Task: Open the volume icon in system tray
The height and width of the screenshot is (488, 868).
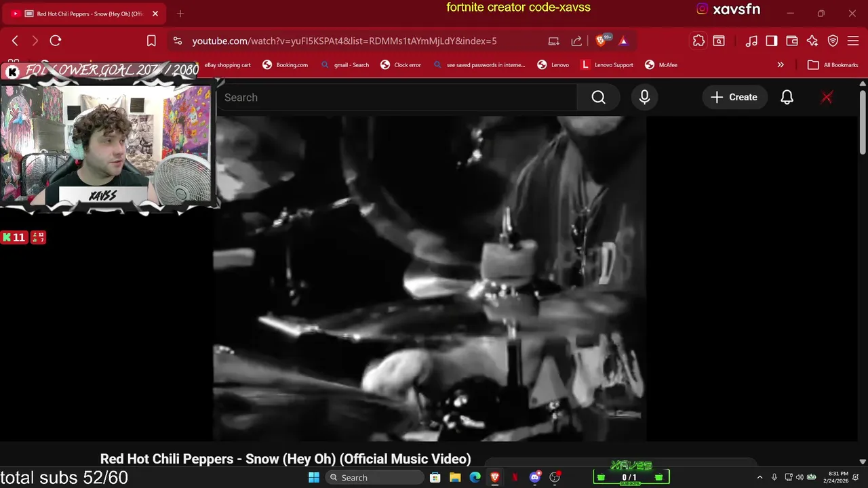Action: (799, 478)
